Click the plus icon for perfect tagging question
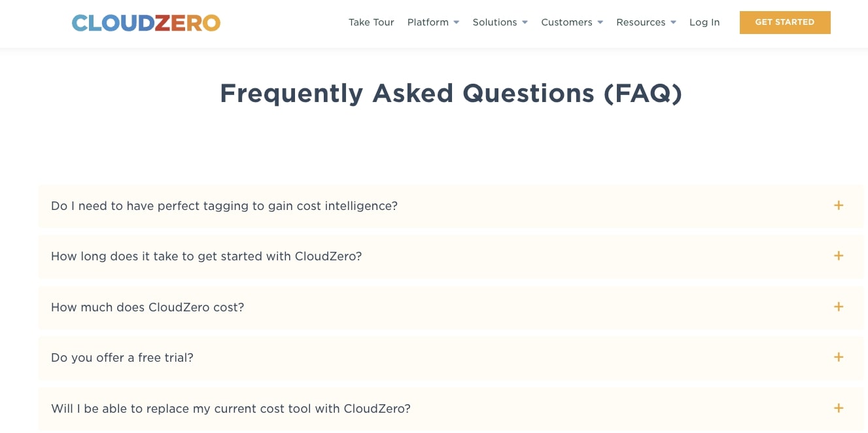The width and height of the screenshot is (868, 433). [839, 205]
